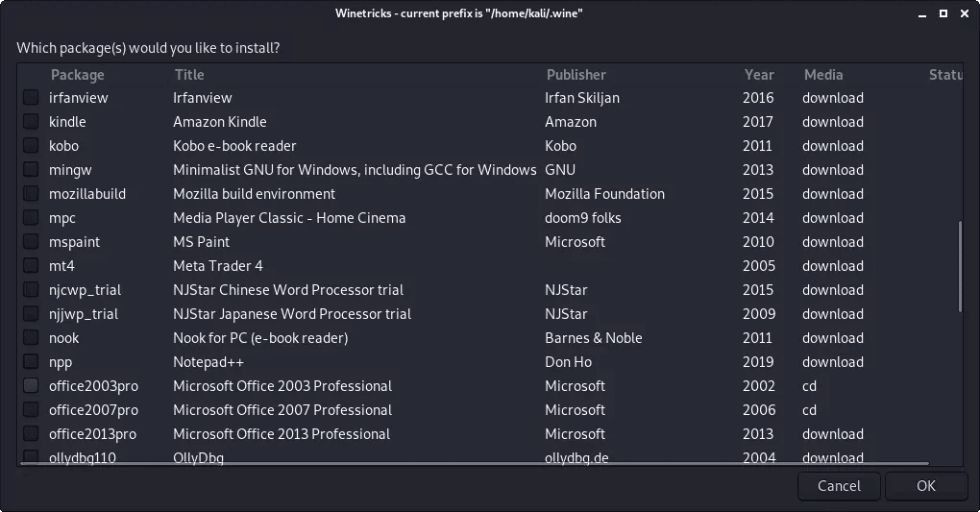980x512 pixels.
Task: Maximize the Winetricks window
Action: [x=943, y=13]
